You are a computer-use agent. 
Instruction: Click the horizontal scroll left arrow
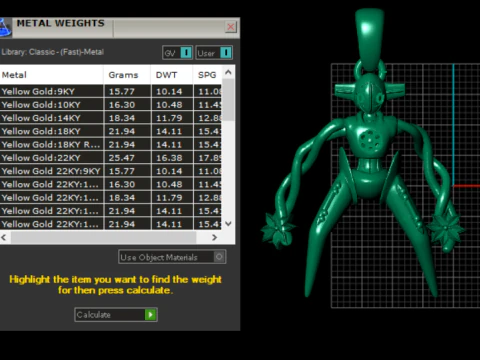[x=4, y=237]
